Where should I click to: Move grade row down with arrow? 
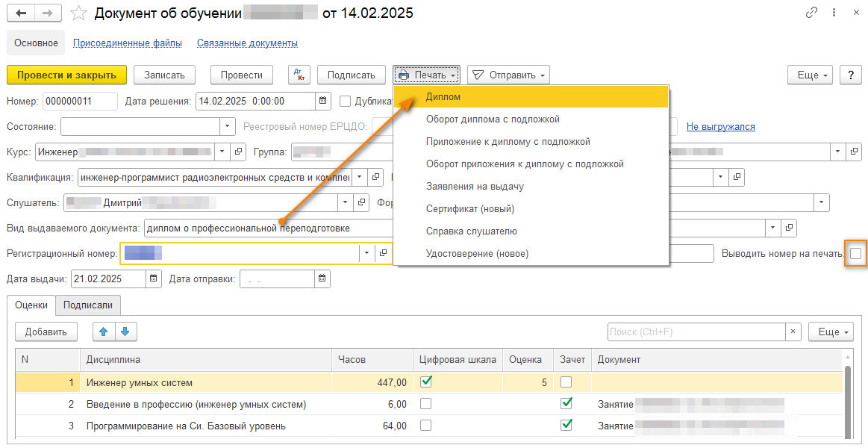click(x=125, y=332)
